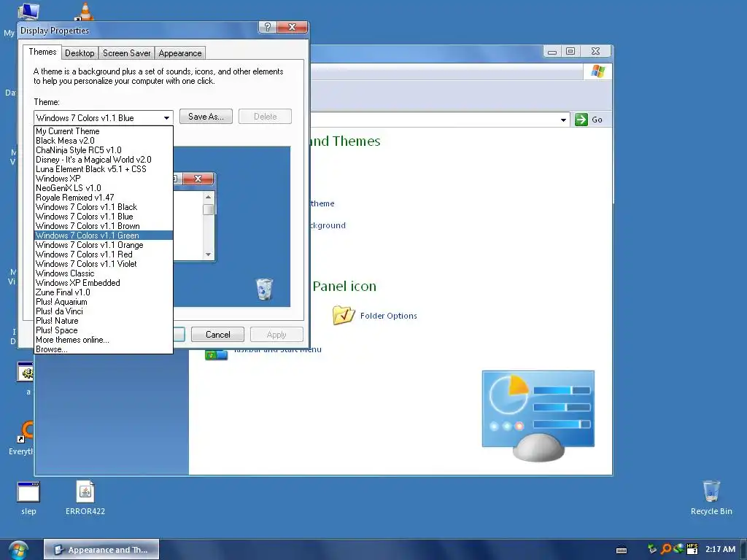Open the network globe tray icon
The height and width of the screenshot is (560, 747).
tap(679, 549)
